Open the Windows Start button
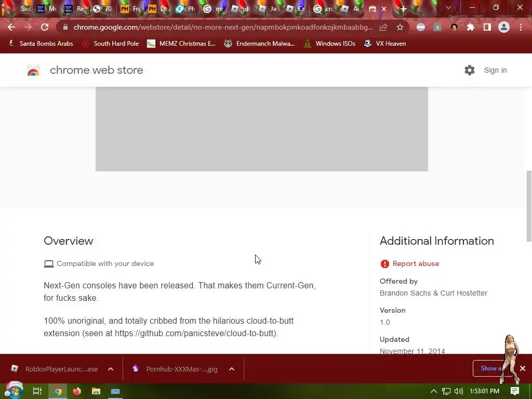Viewport: 532px width, 399px height. point(14,391)
